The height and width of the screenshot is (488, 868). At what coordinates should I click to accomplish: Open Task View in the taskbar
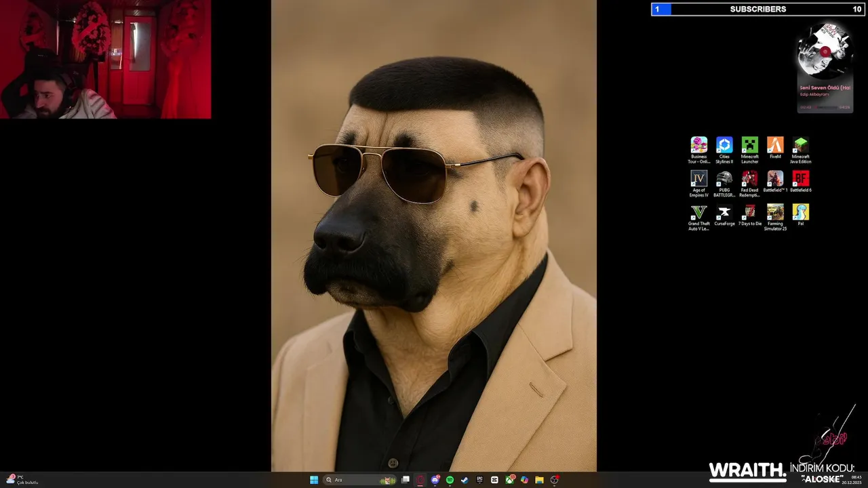coord(406,480)
